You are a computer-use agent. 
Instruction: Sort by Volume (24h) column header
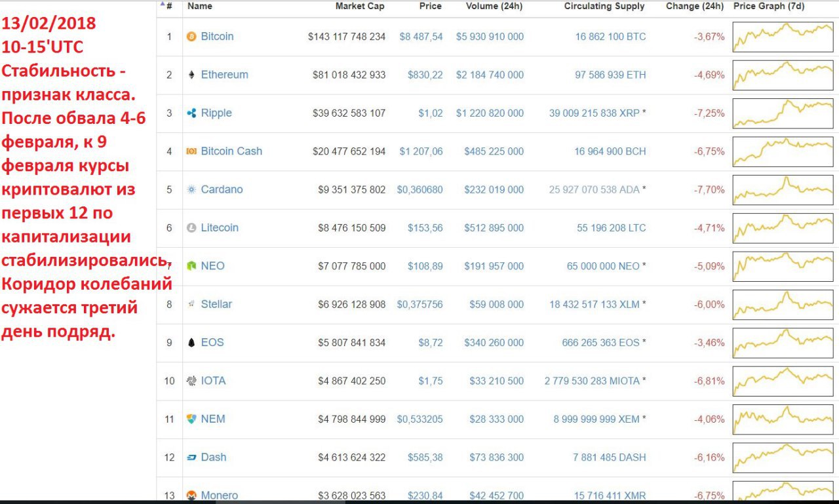494,6
